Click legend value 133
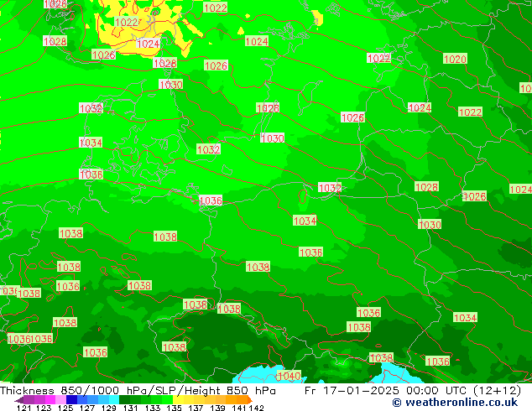Image resolution: width=532 pixels, height=411 pixels. [x=153, y=408]
